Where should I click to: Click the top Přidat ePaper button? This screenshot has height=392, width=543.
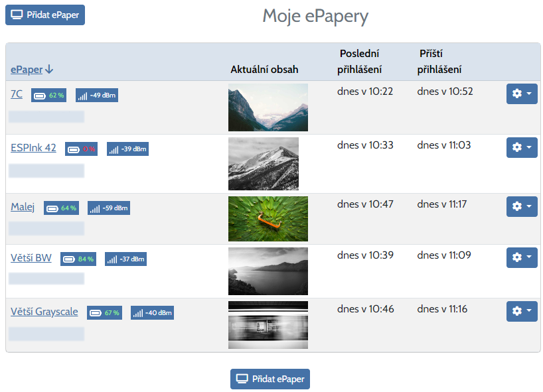[45, 15]
